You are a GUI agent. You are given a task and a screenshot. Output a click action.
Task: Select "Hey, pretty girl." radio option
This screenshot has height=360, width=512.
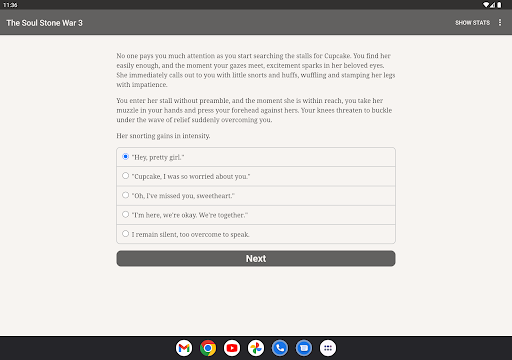click(256, 157)
